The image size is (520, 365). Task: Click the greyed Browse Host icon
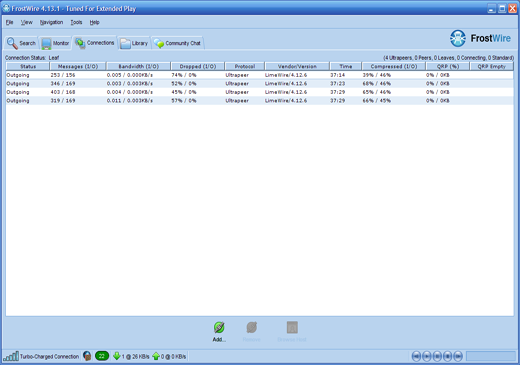[x=292, y=328]
